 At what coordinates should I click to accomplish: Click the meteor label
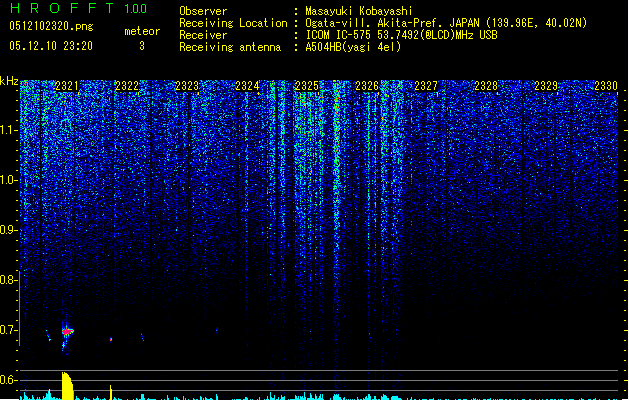(142, 31)
